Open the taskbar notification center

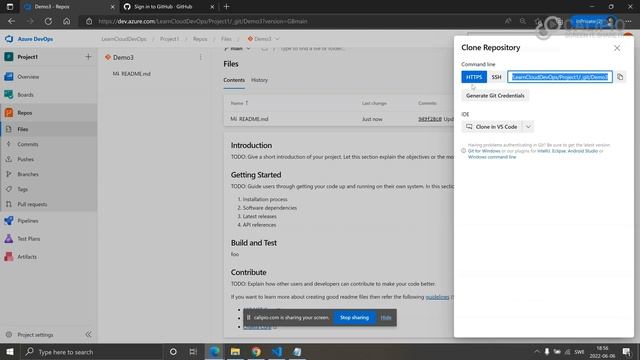(627, 351)
